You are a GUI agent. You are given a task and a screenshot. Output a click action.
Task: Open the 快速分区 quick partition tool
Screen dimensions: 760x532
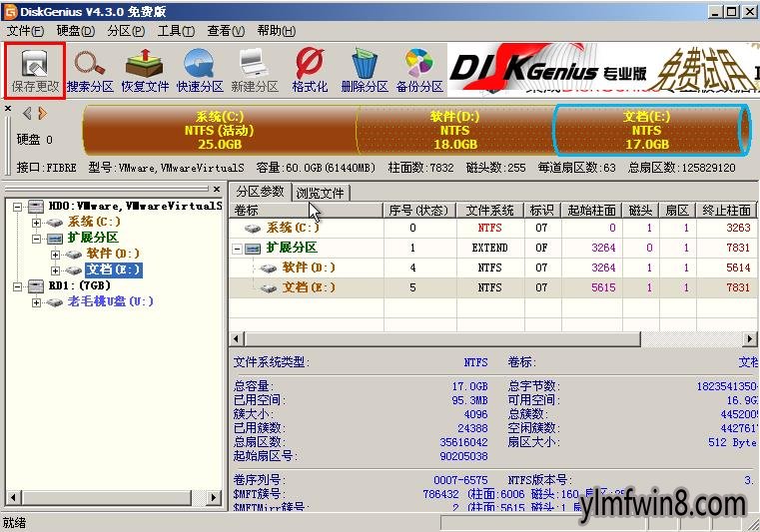(200, 71)
